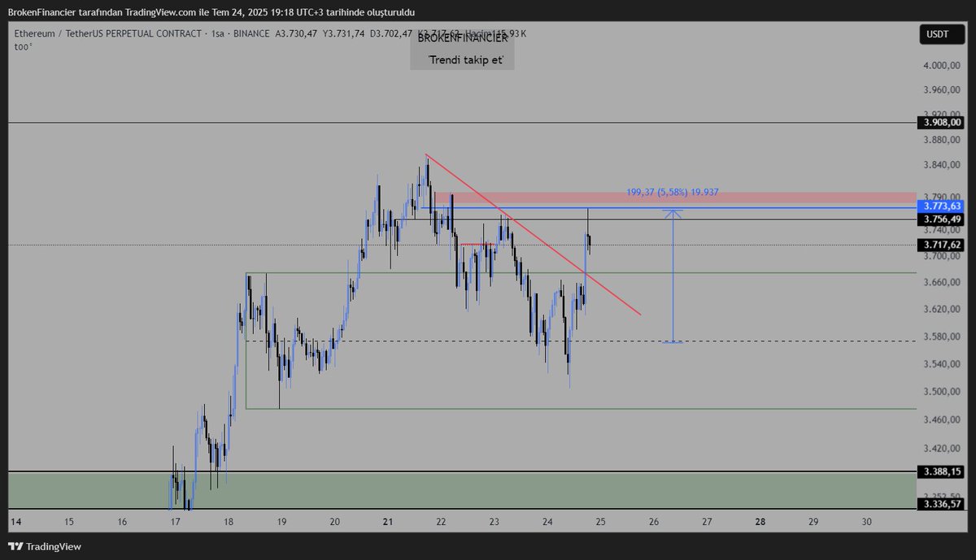Click date 24 on the time axis
Screen dimensions: 976x560
(x=547, y=522)
